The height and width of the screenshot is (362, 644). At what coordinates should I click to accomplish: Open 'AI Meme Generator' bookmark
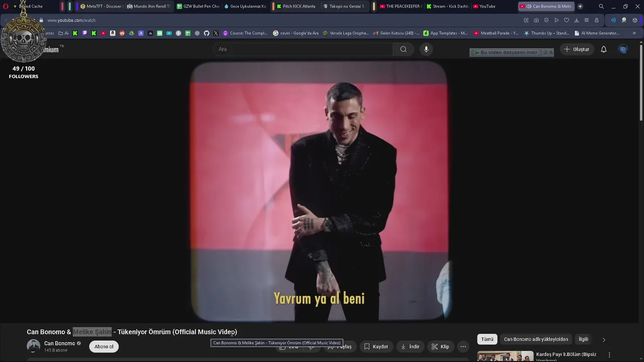(596, 33)
